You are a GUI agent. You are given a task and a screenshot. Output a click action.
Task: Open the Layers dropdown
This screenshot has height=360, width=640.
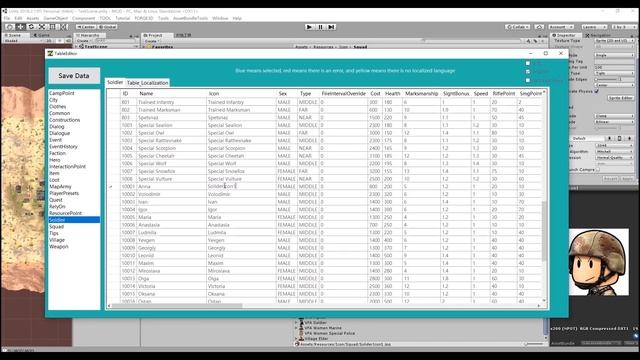(594, 27)
